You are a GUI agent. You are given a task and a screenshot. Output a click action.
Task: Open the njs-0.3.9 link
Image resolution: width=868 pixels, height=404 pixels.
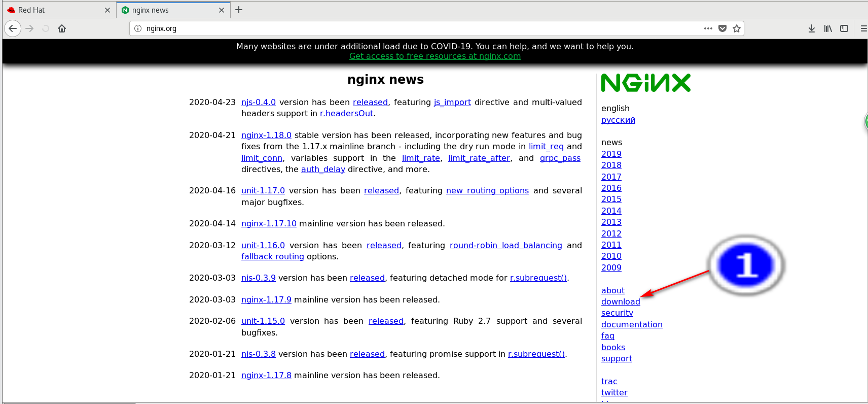point(259,278)
